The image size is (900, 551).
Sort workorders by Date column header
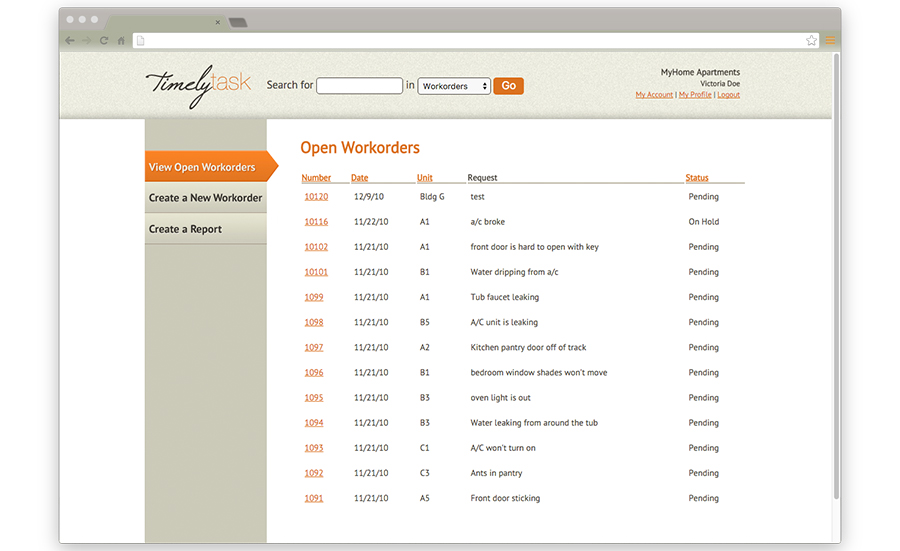tap(359, 178)
